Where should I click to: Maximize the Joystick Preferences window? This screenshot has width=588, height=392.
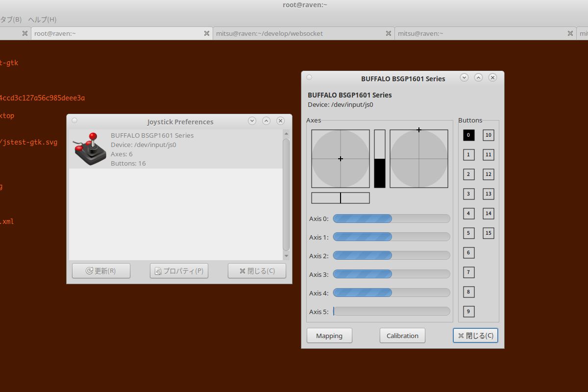click(x=266, y=121)
